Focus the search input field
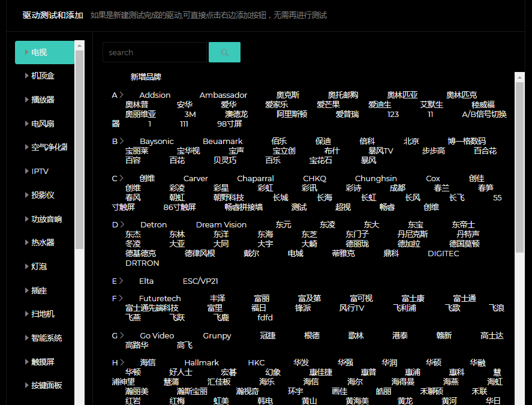 [x=154, y=52]
